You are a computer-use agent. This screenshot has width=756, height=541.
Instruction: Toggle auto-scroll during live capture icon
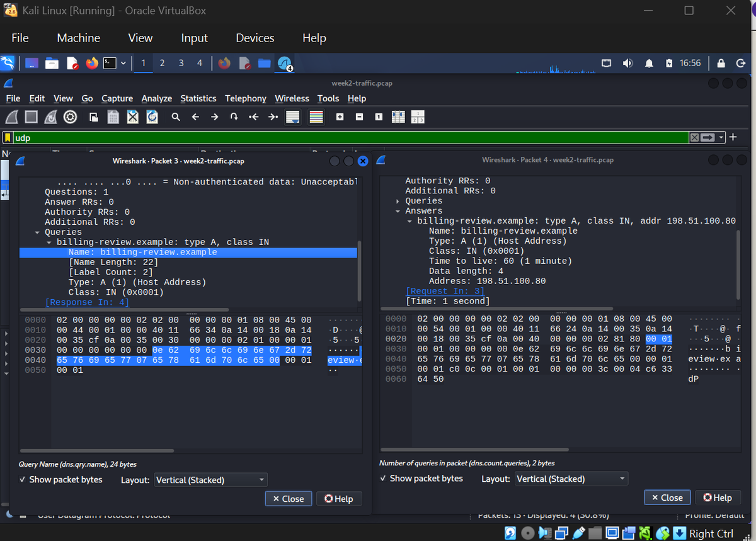[x=292, y=117]
